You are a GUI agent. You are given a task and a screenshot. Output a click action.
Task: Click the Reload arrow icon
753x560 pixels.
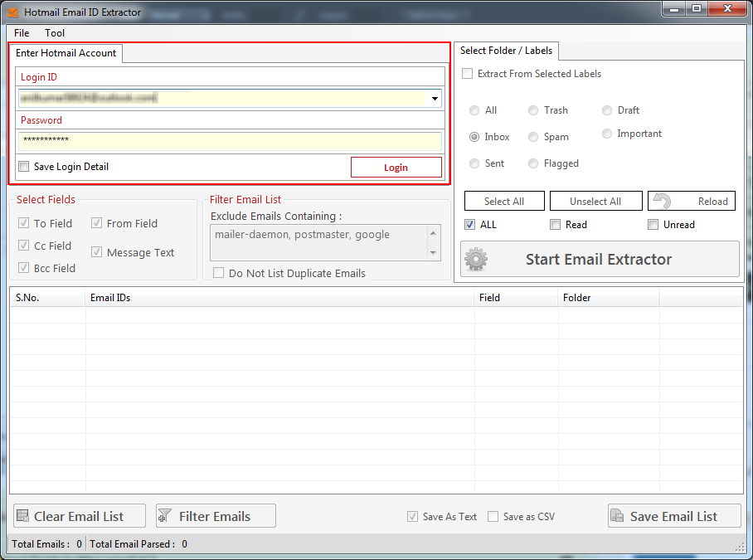[663, 201]
